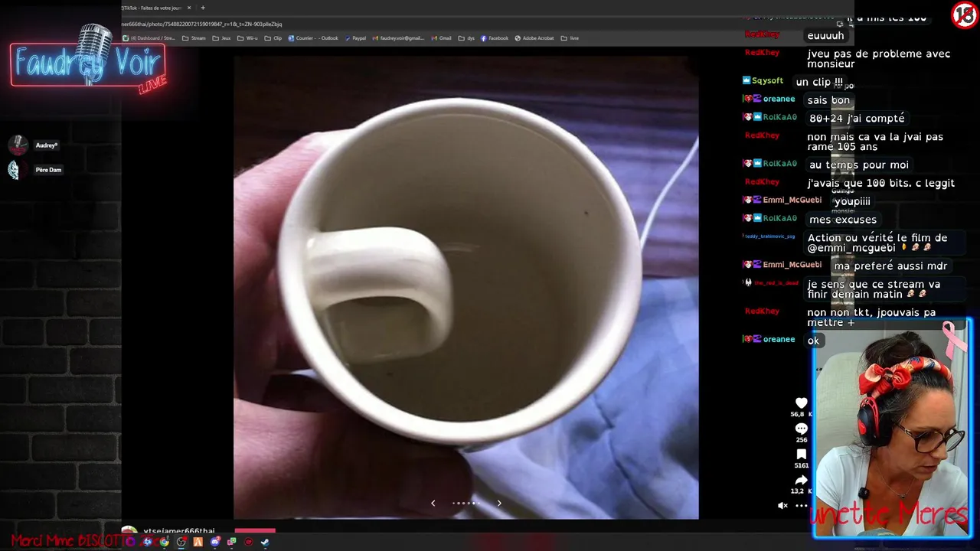980x551 pixels.
Task: Click RedKhey username beside 'euuuuh'
Action: [x=762, y=34]
